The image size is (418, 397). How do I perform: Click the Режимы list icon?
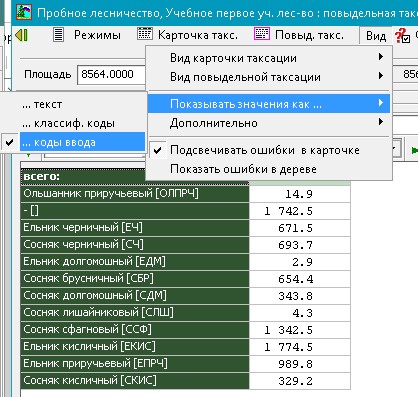coord(59,35)
